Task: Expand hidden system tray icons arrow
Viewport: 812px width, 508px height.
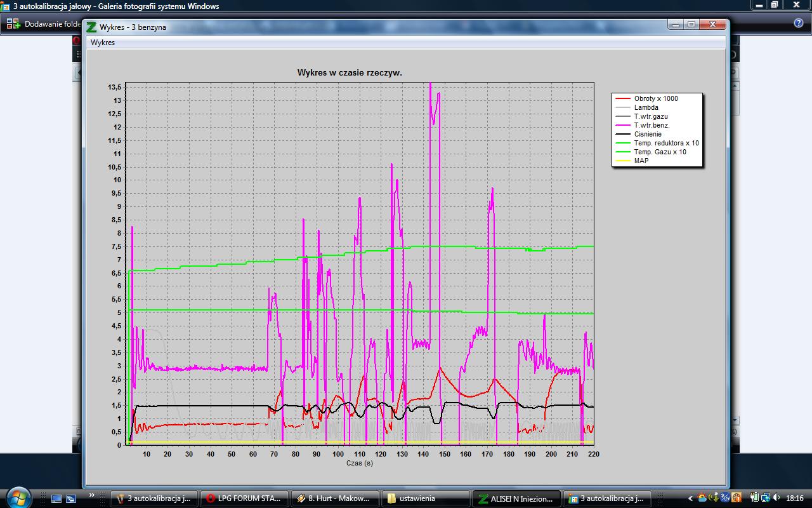Action: [690, 498]
